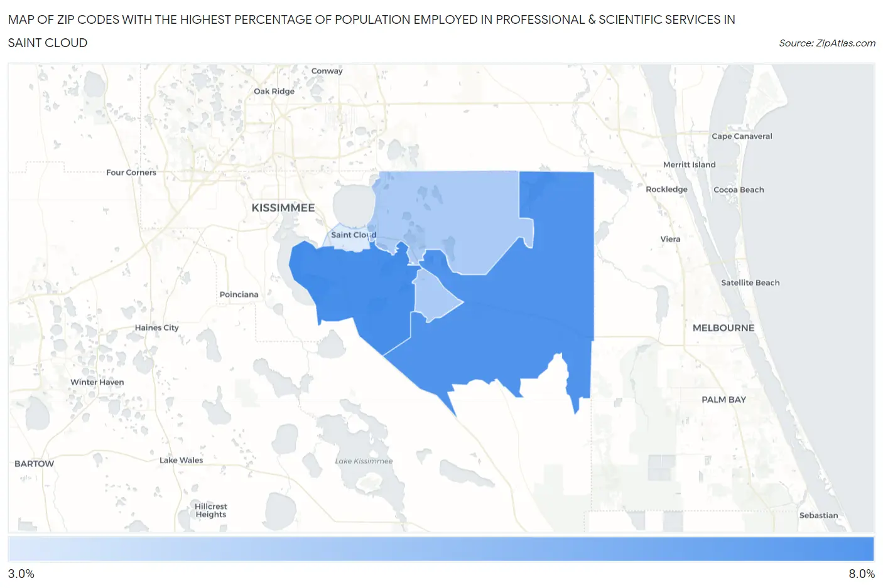Click the Saint Cloud map label
Viewport: 883px width, 588px height.
pyautogui.click(x=354, y=235)
